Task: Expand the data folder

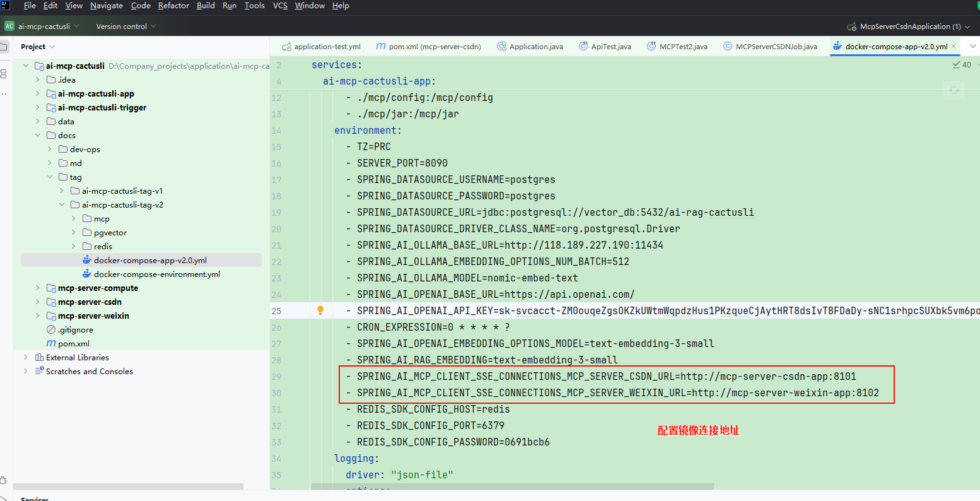Action: pos(38,121)
